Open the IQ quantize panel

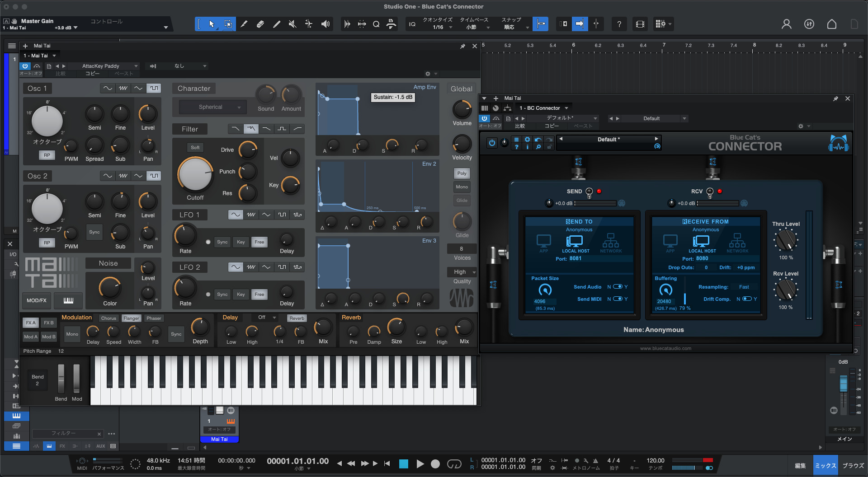coord(412,24)
